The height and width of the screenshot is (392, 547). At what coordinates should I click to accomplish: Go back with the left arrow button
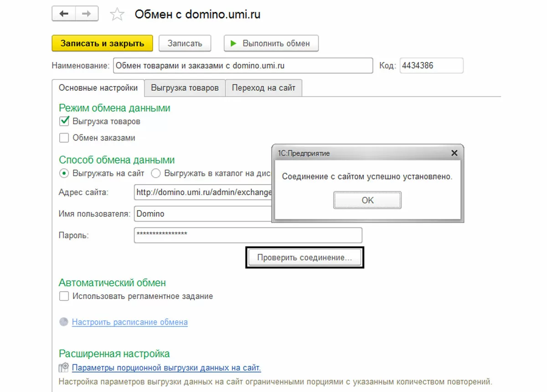point(64,14)
